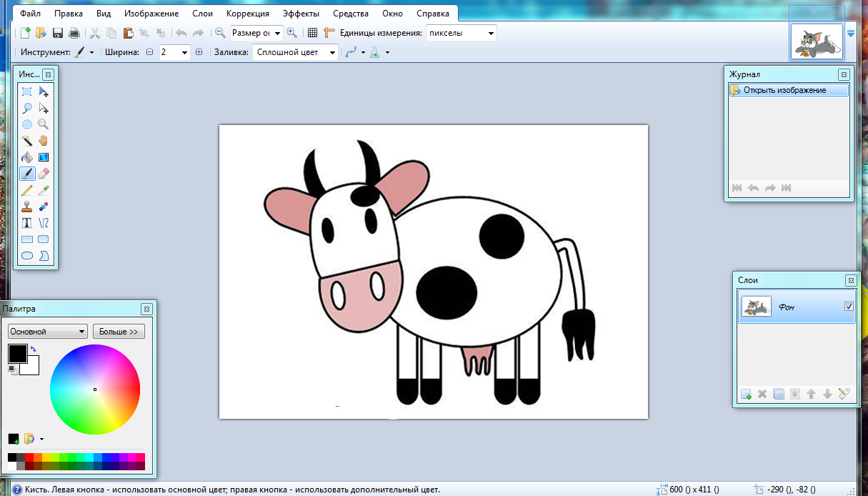Click the Save floppy disk icon
Viewport: 868px width, 496px height.
[58, 33]
